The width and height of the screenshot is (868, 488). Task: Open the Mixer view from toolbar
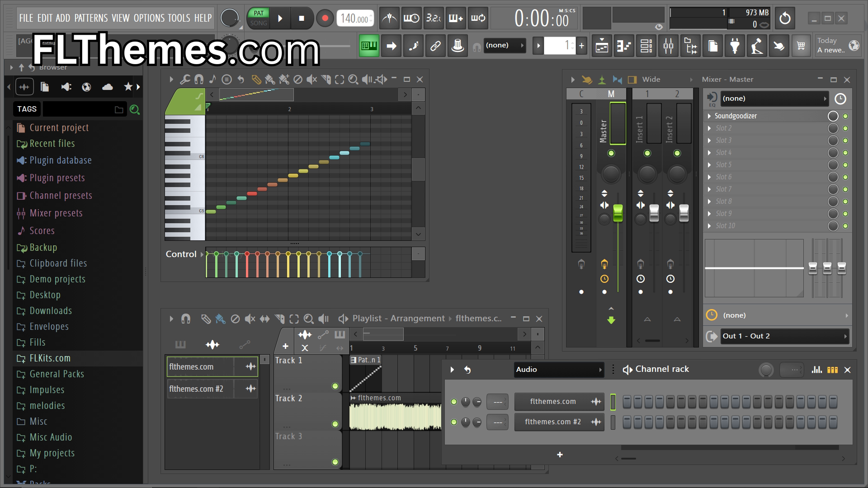click(668, 45)
